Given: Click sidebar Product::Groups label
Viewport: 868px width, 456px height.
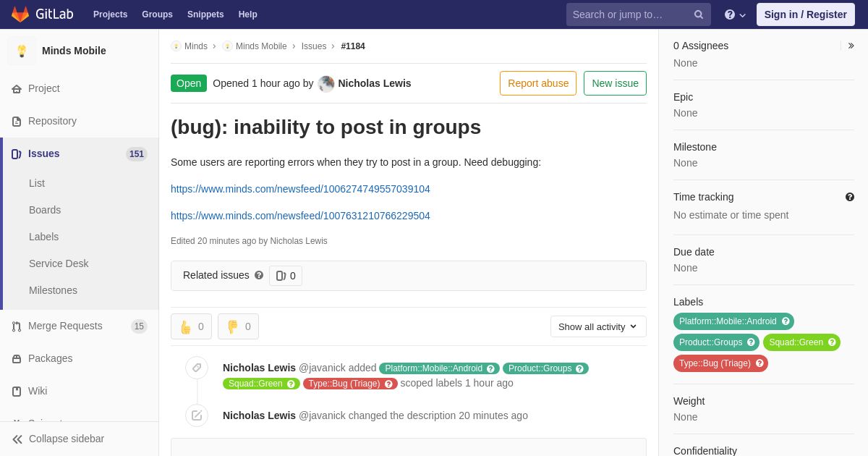Looking at the screenshot, I should (x=710, y=342).
